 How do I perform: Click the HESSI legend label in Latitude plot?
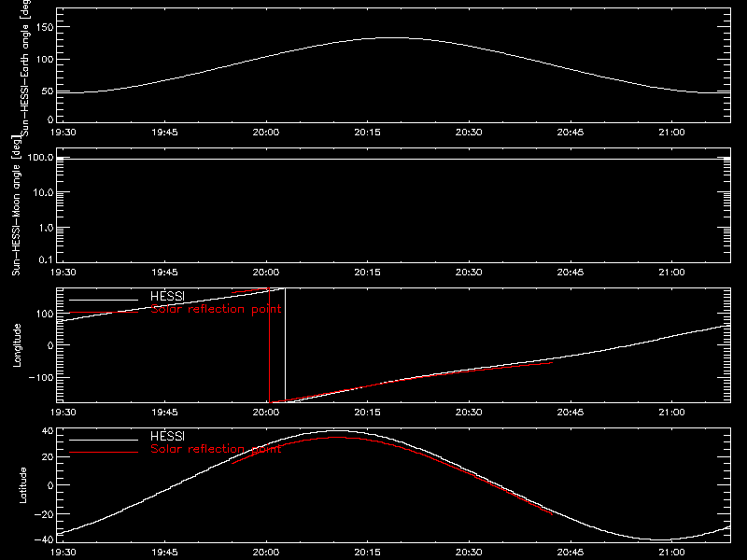click(x=167, y=436)
